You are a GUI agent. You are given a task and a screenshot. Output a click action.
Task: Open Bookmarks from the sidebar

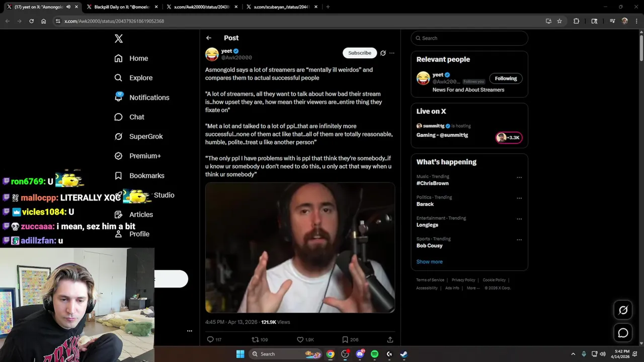pyautogui.click(x=139, y=176)
